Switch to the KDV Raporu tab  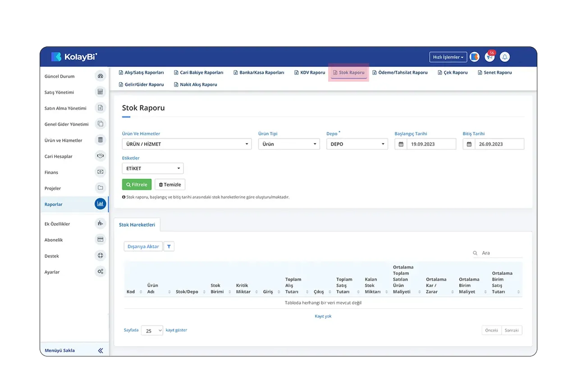pyautogui.click(x=310, y=73)
